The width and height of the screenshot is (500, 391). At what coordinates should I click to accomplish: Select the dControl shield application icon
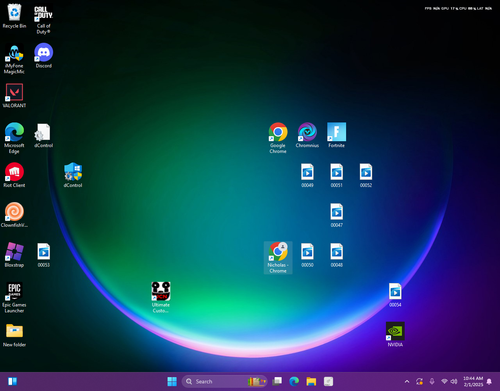coord(73,175)
